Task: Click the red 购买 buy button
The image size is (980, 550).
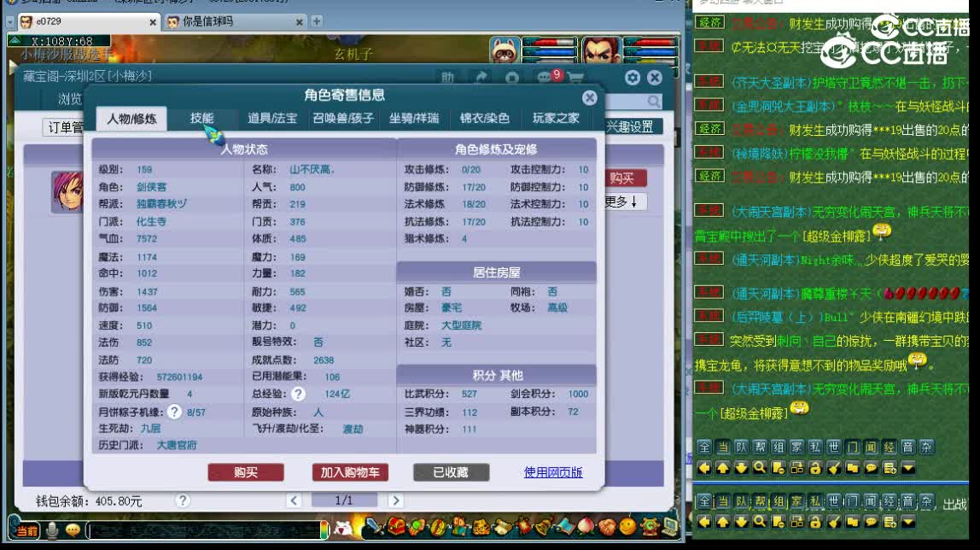Action: (x=247, y=472)
